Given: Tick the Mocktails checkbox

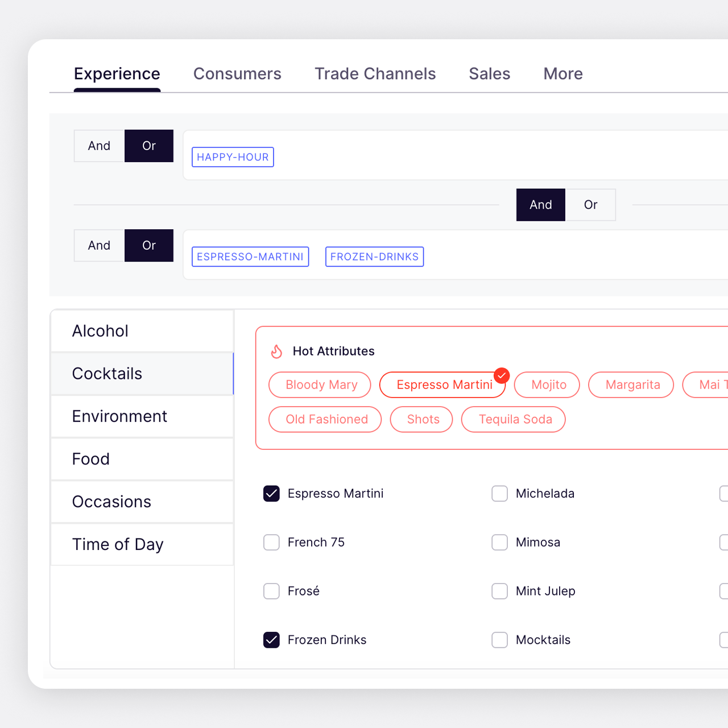Looking at the screenshot, I should [499, 640].
